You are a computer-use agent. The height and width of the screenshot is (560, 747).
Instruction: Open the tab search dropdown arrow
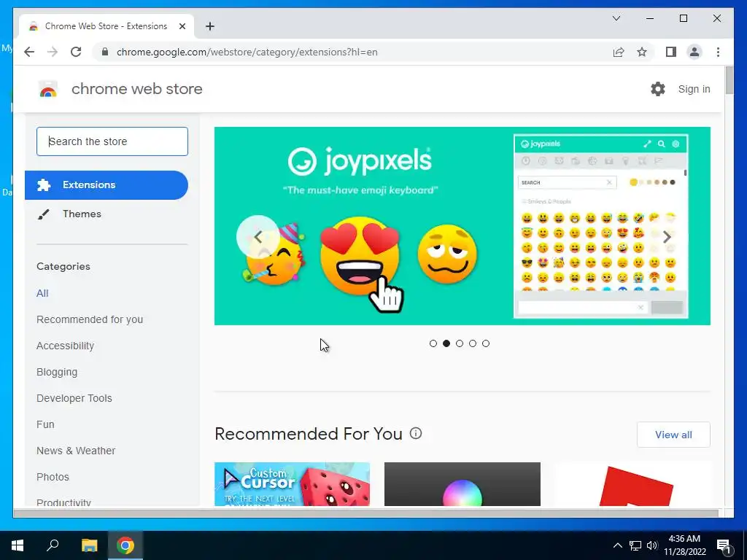pyautogui.click(x=616, y=18)
